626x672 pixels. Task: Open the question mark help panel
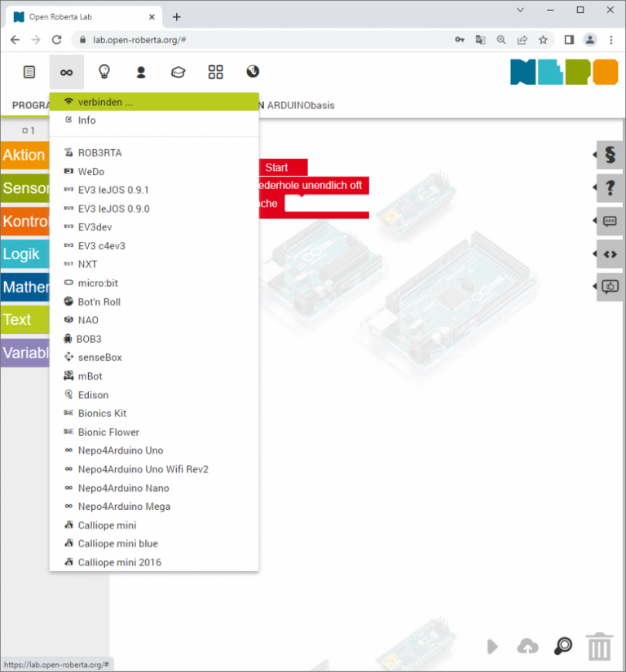point(609,187)
